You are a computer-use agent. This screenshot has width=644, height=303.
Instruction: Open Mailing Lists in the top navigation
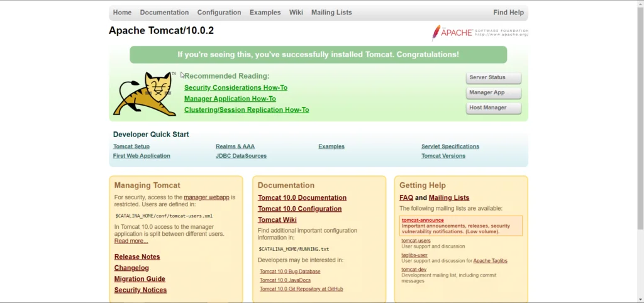pyautogui.click(x=331, y=13)
